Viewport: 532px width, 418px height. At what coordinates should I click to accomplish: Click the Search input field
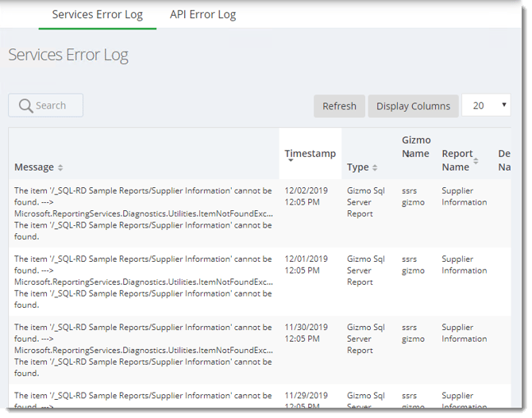[x=46, y=105]
